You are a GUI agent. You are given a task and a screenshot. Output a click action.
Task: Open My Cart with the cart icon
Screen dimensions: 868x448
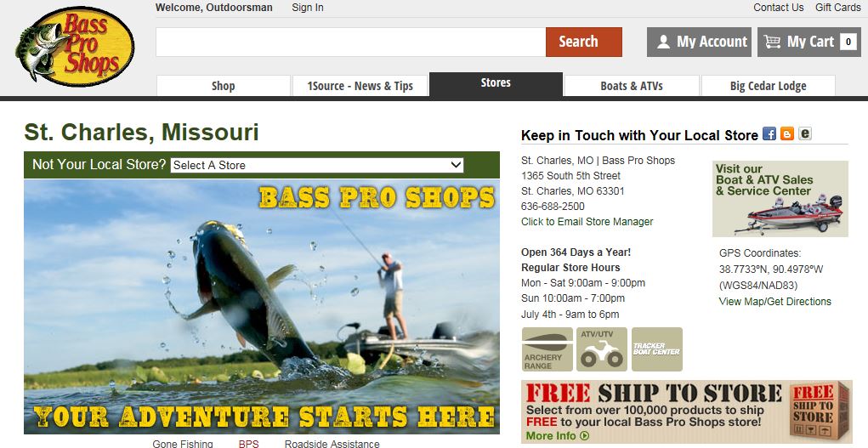808,43
